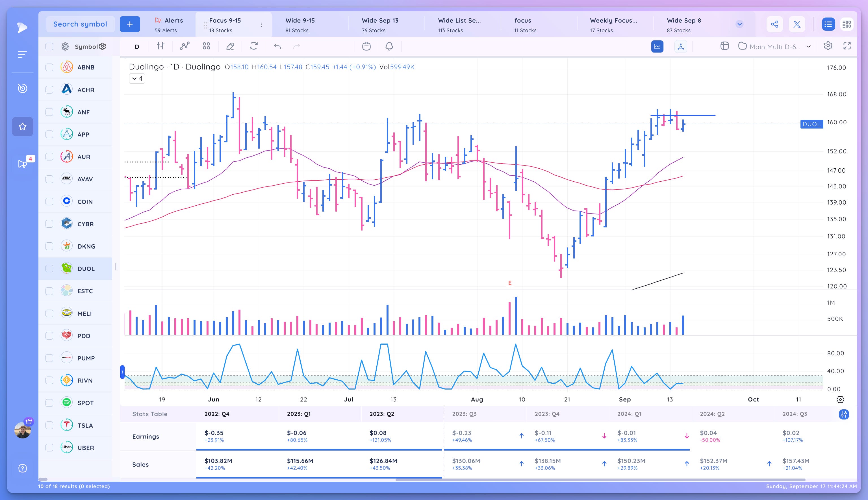Screen dimensions: 868x500
Task: Check the TSLA row checkbox
Action: 49,425
